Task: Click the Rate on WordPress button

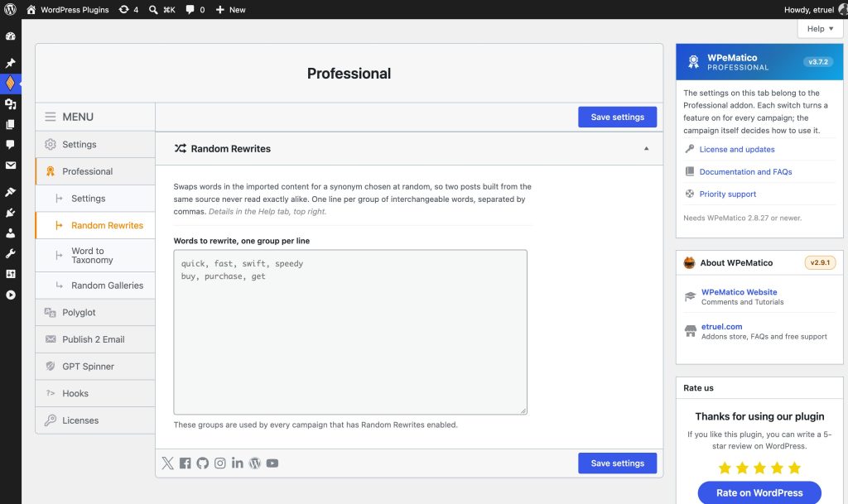Action: (759, 492)
